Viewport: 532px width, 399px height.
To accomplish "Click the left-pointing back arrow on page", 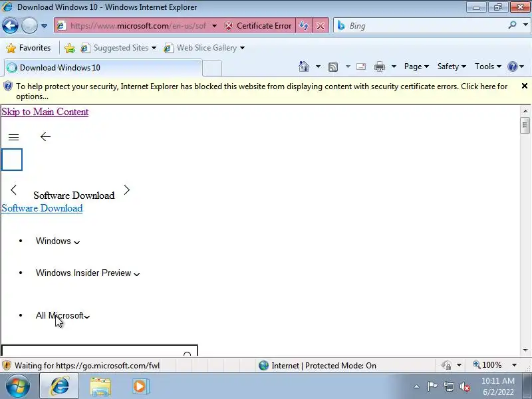I will 45,137.
